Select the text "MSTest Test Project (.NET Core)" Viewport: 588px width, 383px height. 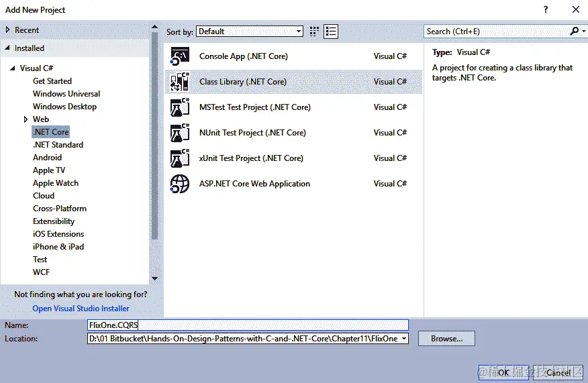[255, 107]
